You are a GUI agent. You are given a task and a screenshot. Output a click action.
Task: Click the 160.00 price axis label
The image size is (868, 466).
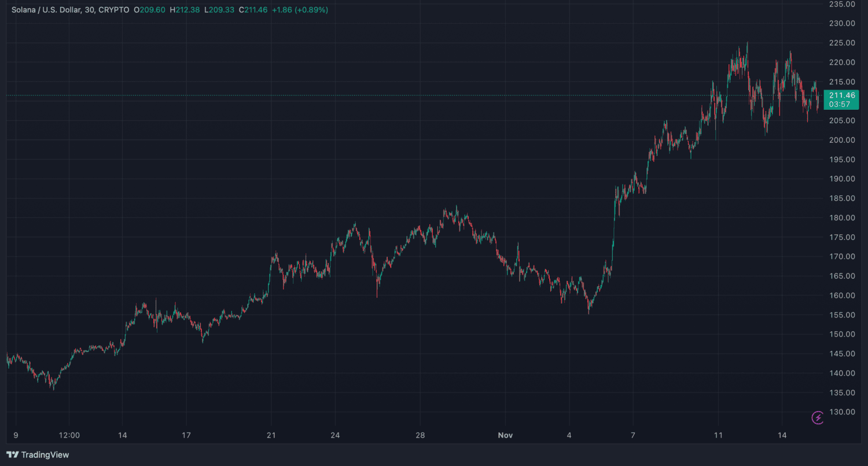pos(842,295)
